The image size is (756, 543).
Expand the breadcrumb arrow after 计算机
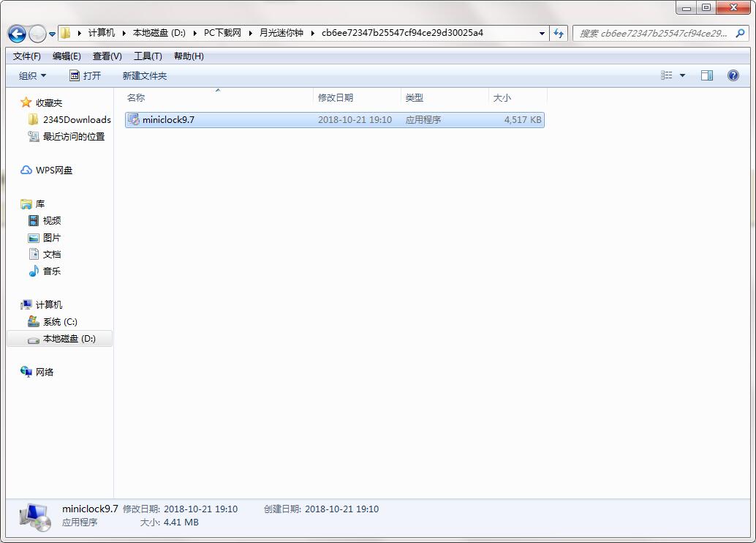tap(124, 34)
